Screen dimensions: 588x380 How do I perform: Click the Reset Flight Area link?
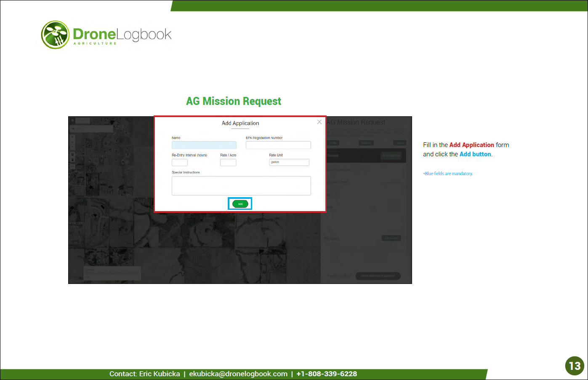[x=339, y=276]
